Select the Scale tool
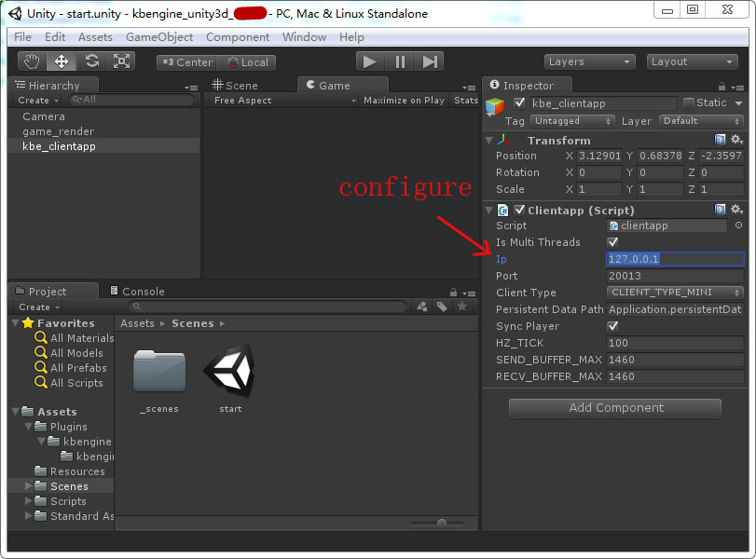 pos(121,61)
